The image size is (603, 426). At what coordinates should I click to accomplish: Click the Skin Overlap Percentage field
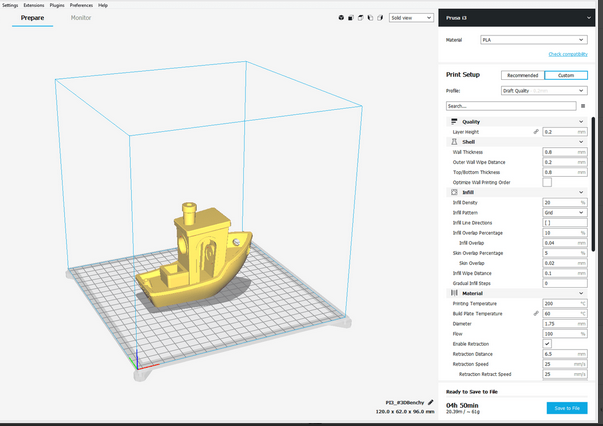(x=565, y=253)
